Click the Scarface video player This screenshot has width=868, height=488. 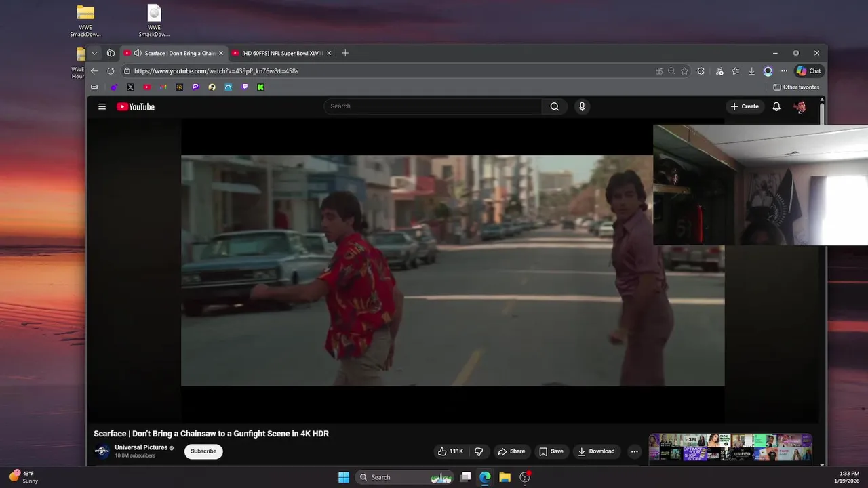[452, 270]
